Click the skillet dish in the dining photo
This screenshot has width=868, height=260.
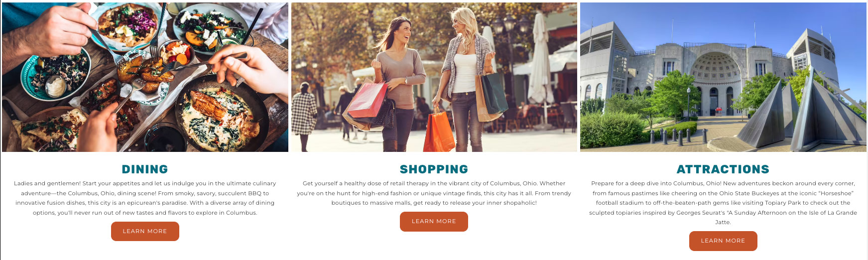(x=219, y=116)
